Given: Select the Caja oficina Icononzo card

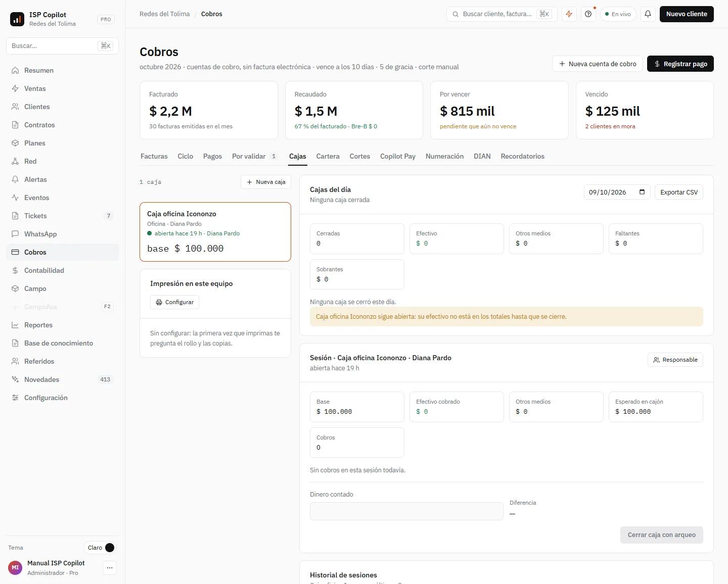Looking at the screenshot, I should (x=215, y=232).
